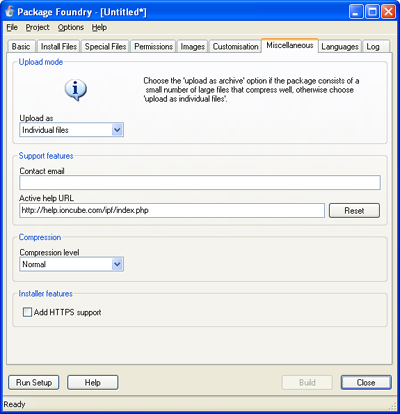The height and width of the screenshot is (414, 400).
Task: Switch to the Basic tab
Action: 21,47
